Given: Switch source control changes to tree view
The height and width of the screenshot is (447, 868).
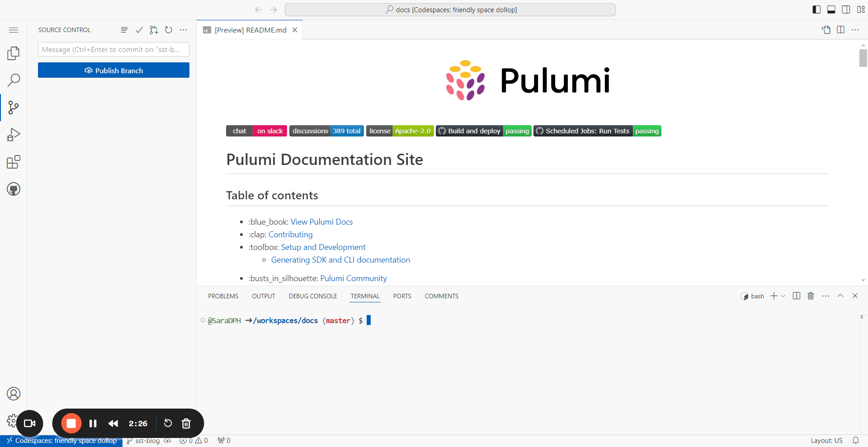Looking at the screenshot, I should [124, 30].
